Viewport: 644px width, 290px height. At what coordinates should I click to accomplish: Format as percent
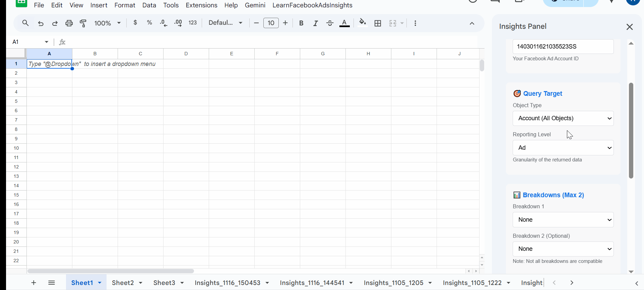[x=149, y=23]
